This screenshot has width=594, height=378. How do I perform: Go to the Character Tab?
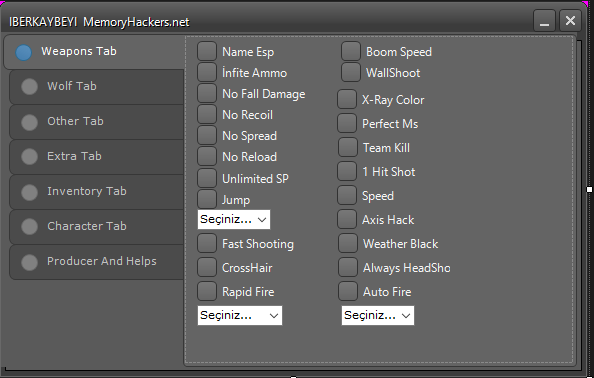pyautogui.click(x=97, y=227)
